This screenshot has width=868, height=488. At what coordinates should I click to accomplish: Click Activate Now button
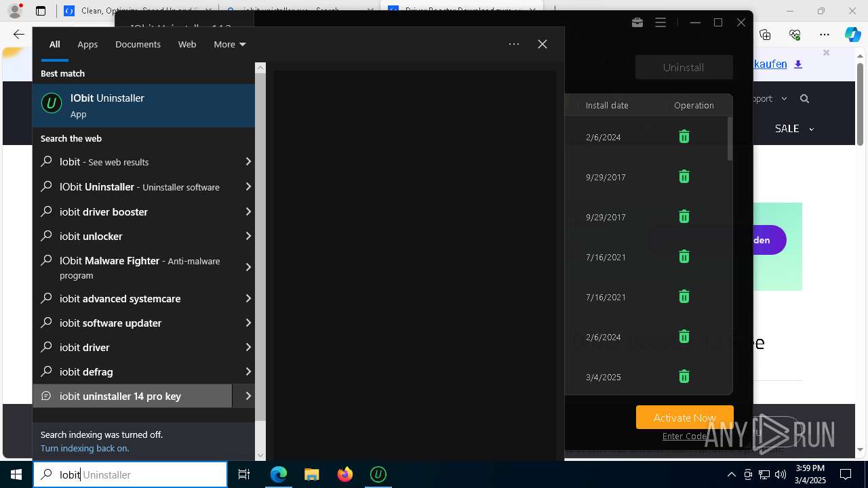point(684,418)
